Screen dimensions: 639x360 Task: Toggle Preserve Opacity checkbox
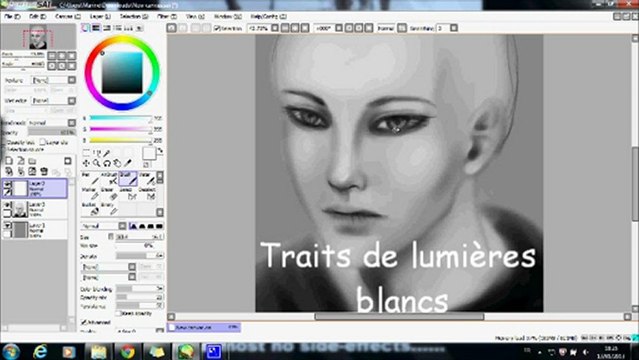[x=5, y=142]
